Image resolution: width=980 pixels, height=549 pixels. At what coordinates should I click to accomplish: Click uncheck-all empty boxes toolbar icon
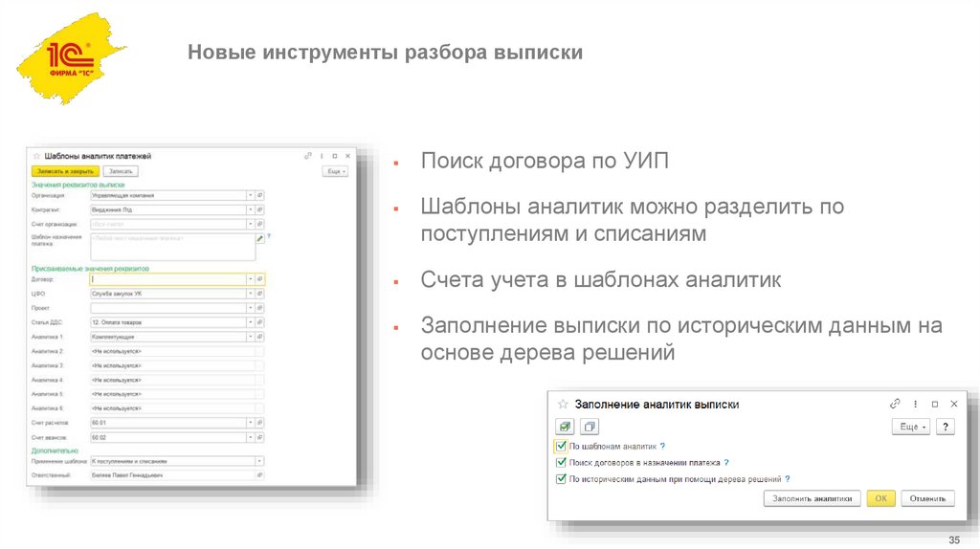[590, 427]
